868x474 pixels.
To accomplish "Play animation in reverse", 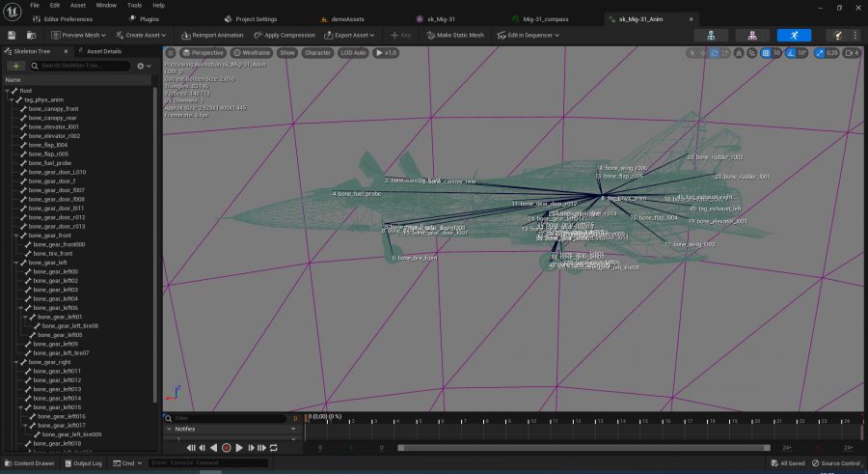I will 214,447.
